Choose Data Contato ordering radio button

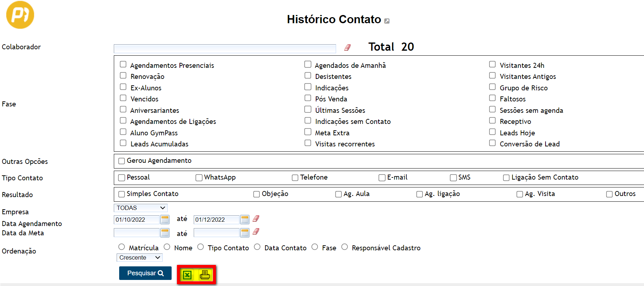tap(257, 247)
